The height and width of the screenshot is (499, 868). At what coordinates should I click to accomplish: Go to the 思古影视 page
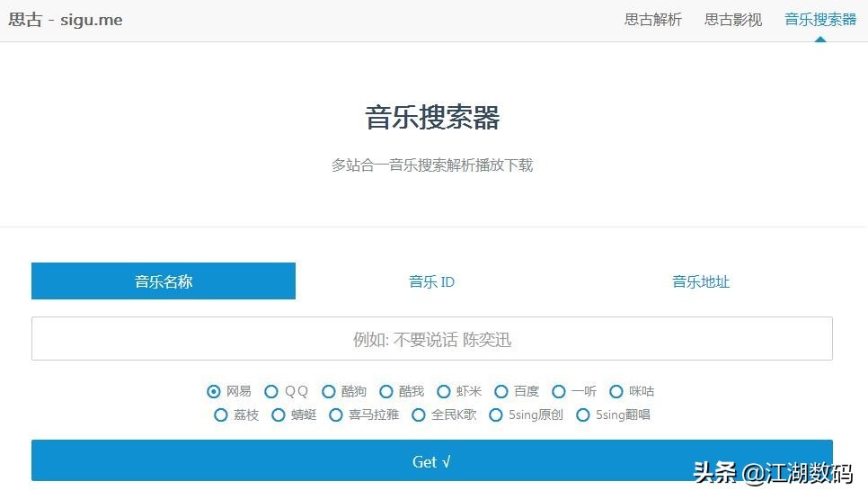(x=733, y=20)
